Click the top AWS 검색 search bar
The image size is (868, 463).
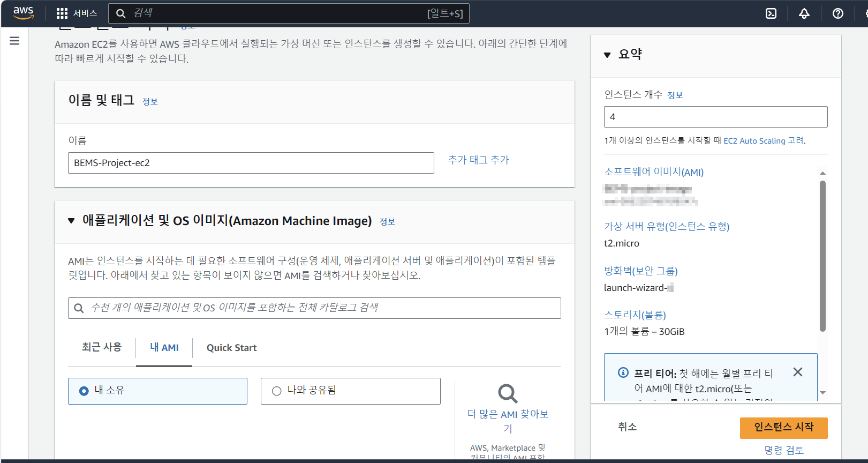[x=289, y=13]
